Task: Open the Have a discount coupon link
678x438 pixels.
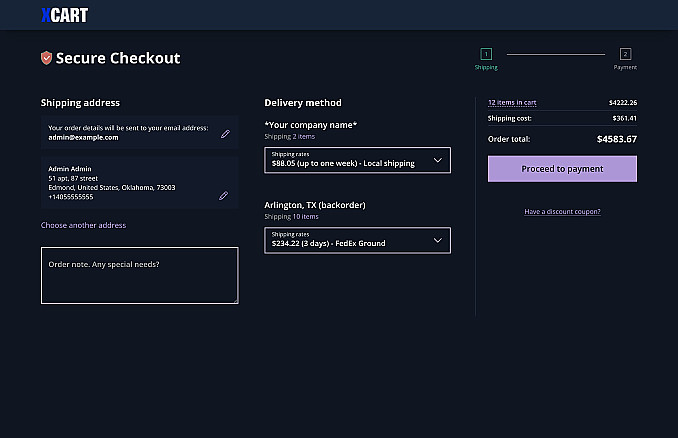Action: pyautogui.click(x=562, y=212)
